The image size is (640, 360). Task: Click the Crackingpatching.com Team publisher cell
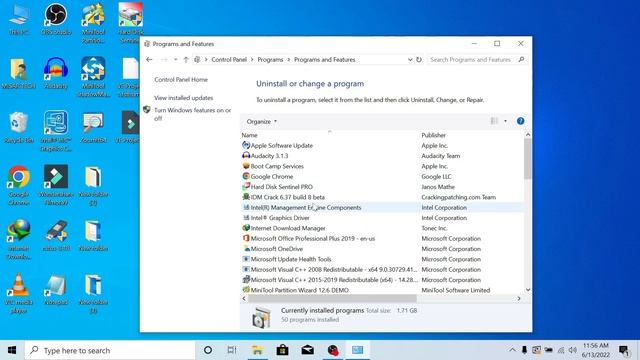(x=458, y=197)
